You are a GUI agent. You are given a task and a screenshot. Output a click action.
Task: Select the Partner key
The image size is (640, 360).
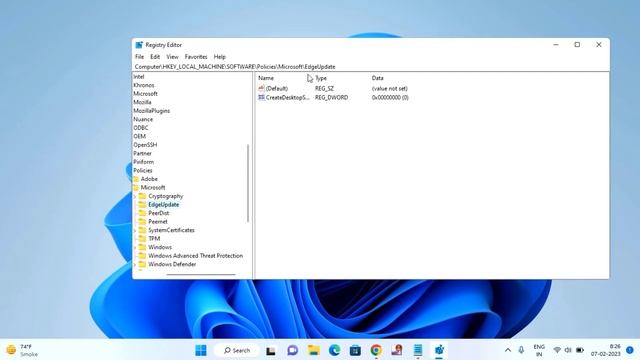coord(142,153)
